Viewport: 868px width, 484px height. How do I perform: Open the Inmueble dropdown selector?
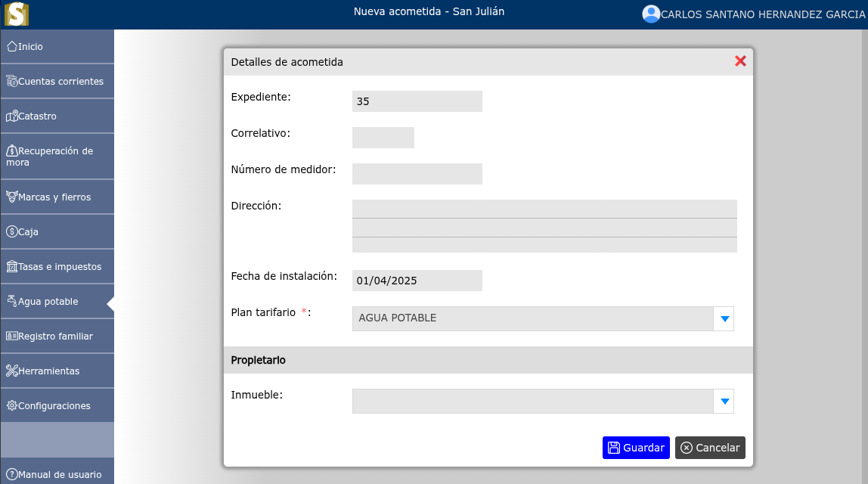coord(724,401)
